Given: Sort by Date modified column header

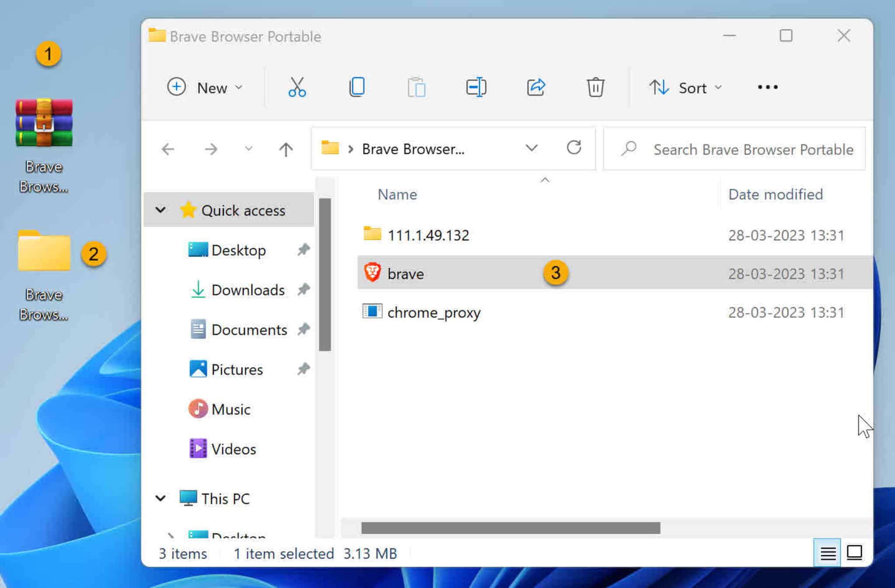Looking at the screenshot, I should click(775, 194).
